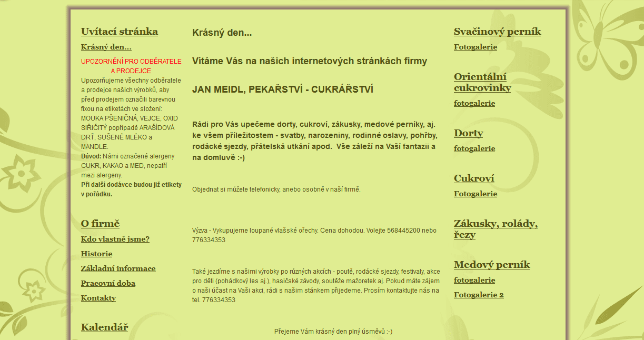Open the Dorty category heading
This screenshot has width=644, height=340.
click(x=469, y=133)
